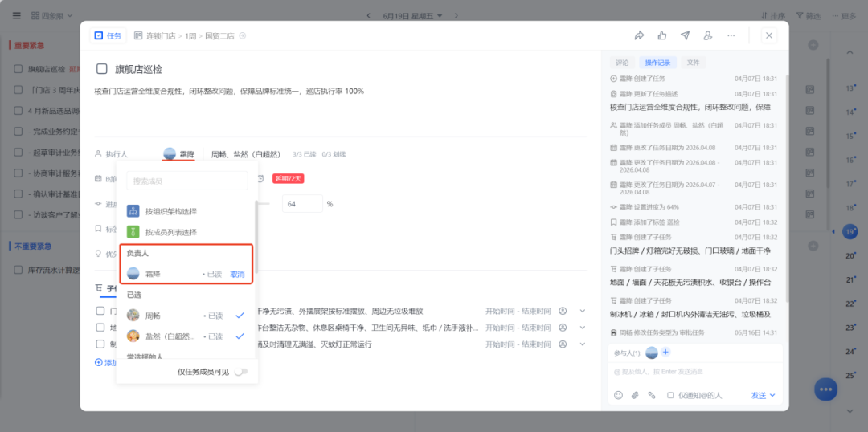868x432 pixels.
Task: Switch to the 操作记录 tab
Action: coord(657,63)
